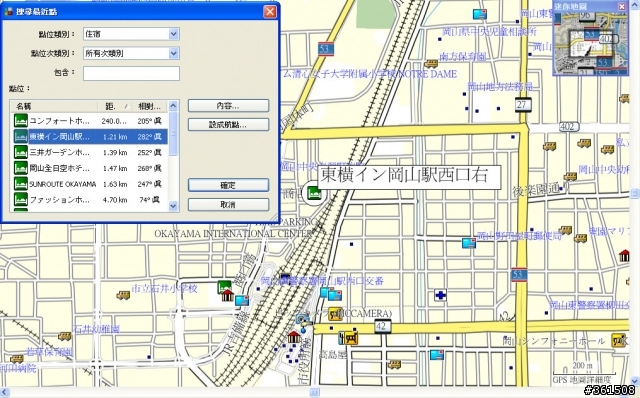Click the post office icon beside 岡山野田屋町郵便局
Viewport: 640px width, 398px height.
click(x=469, y=243)
